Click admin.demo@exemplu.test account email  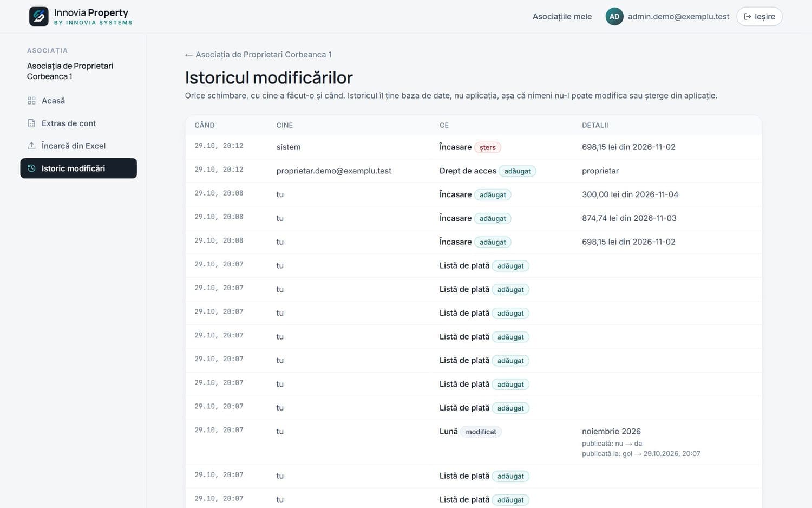[679, 16]
